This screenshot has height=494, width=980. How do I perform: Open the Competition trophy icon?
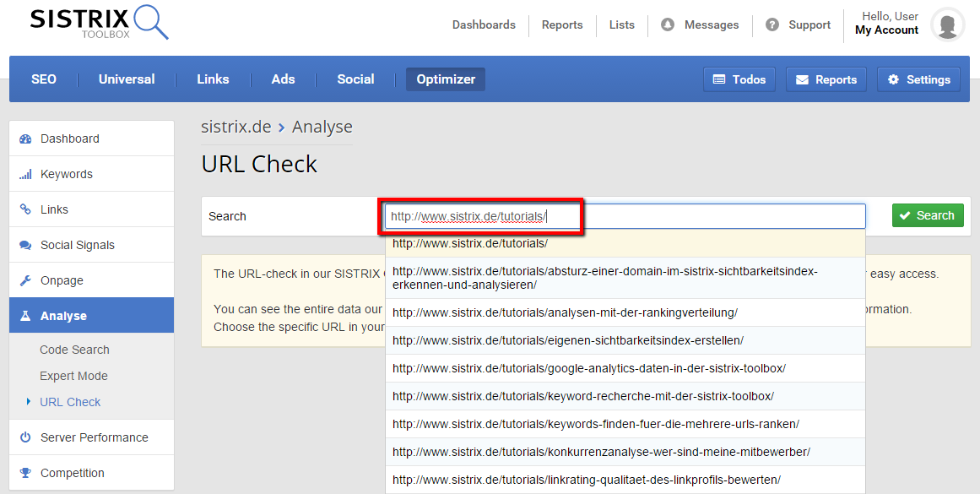[x=24, y=472]
